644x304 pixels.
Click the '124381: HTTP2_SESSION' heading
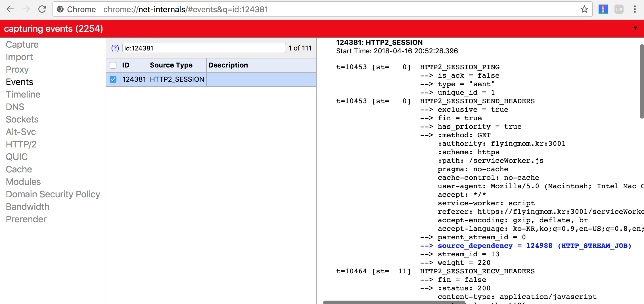pyautogui.click(x=379, y=43)
